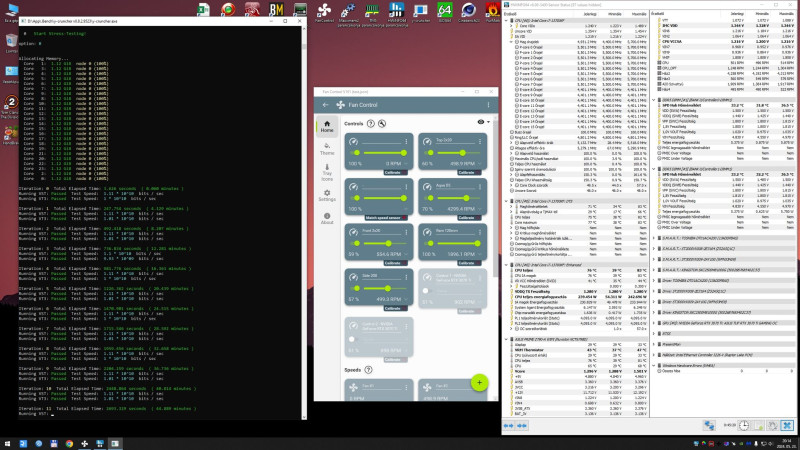Viewport: 800px width, 450px height.
Task: Click Calibrate under the Front 2x20 card
Action: click(x=394, y=263)
